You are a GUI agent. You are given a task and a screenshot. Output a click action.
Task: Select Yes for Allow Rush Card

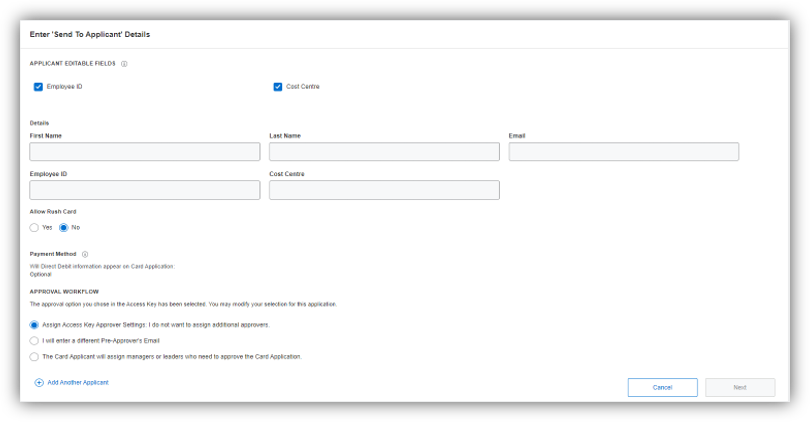[35, 227]
